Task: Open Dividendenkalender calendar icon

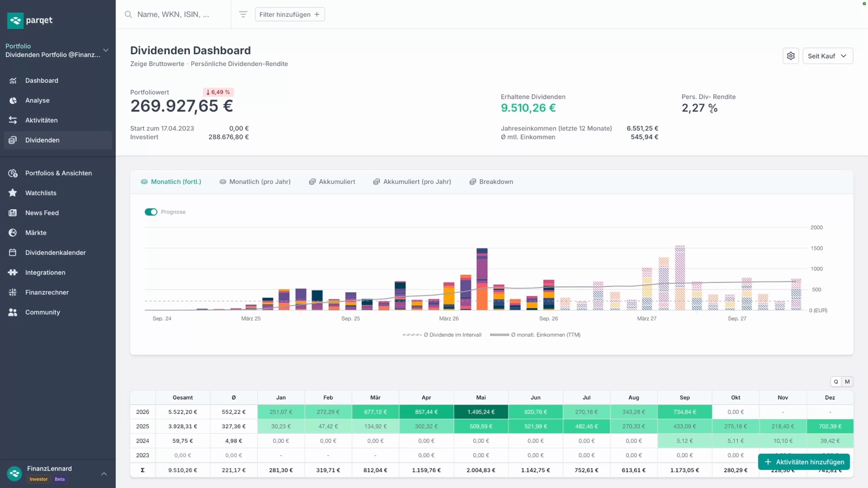Action: coord(13,253)
